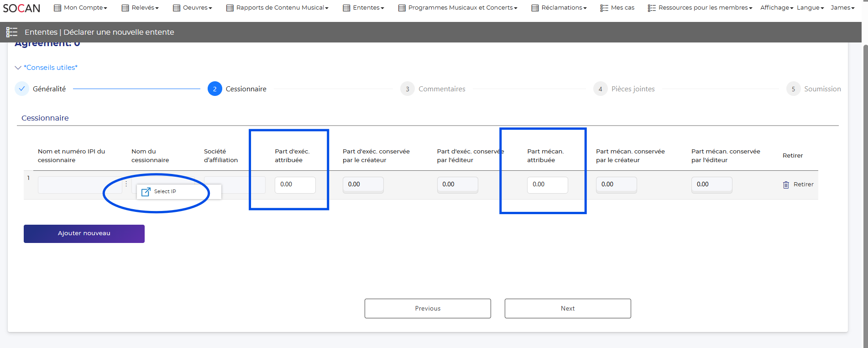Screen dimensions: 868x348
Task: Click the three-dot menu in cessionnaire row
Action: pos(126,184)
